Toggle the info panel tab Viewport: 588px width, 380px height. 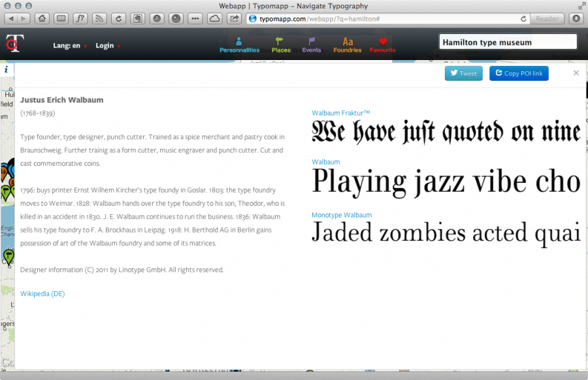(x=6, y=69)
